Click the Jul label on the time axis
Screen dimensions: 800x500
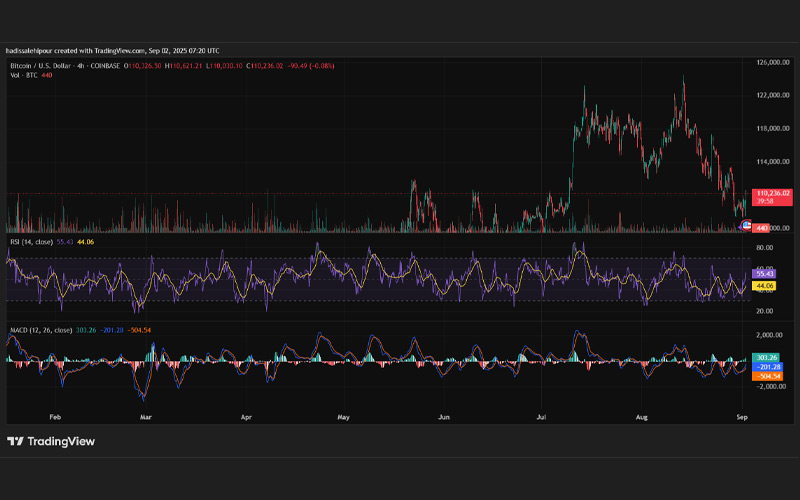(x=541, y=417)
